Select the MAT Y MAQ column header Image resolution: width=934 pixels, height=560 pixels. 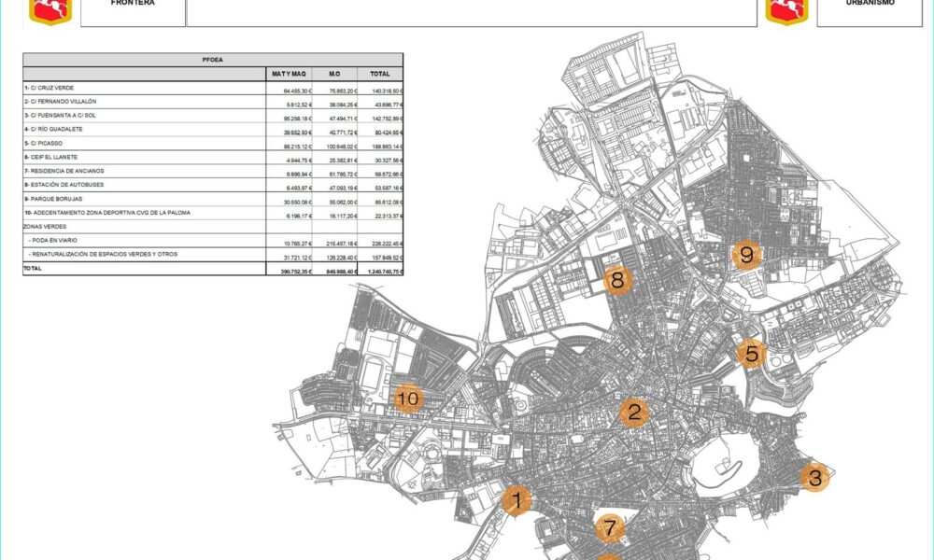pos(289,74)
